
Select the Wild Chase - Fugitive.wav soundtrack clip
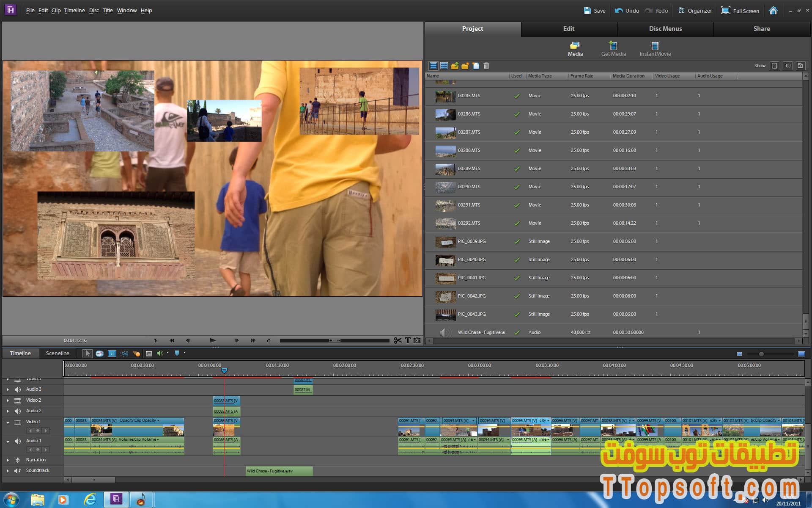(279, 471)
